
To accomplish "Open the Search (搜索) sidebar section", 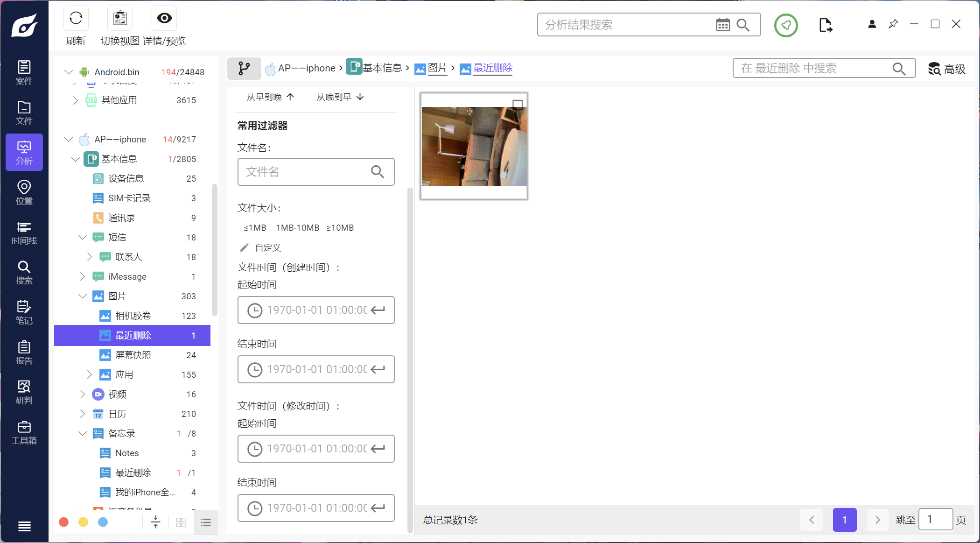I will point(24,272).
